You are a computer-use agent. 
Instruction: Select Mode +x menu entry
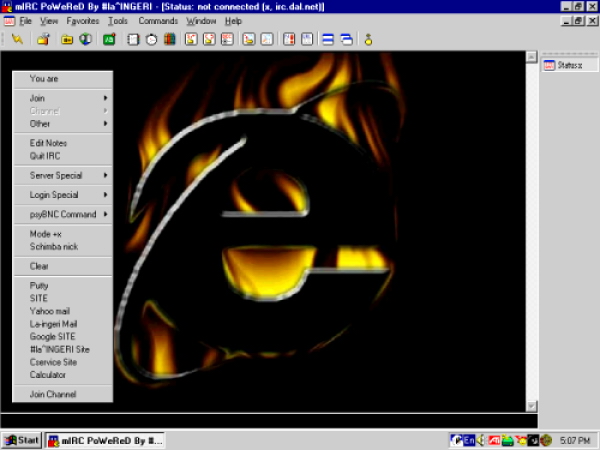tap(63, 234)
